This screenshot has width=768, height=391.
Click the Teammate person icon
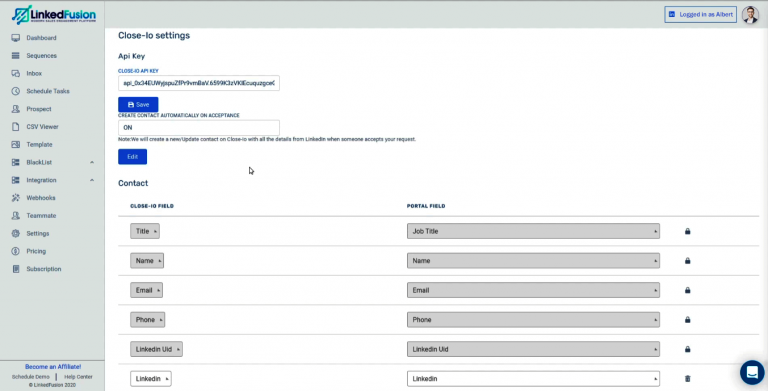click(16, 216)
